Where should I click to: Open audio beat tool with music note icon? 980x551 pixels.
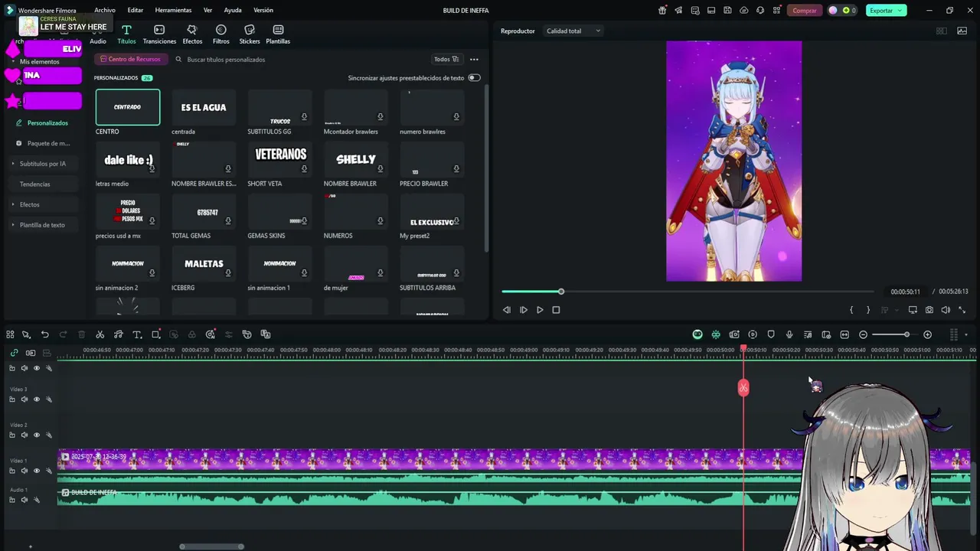coord(119,334)
